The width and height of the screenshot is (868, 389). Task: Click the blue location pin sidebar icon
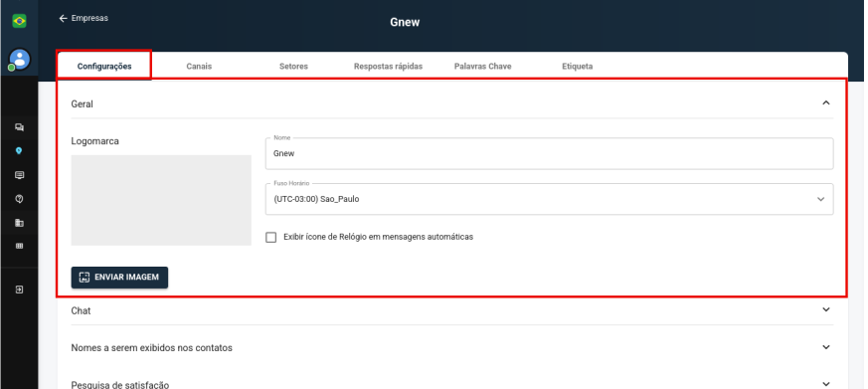point(19,150)
